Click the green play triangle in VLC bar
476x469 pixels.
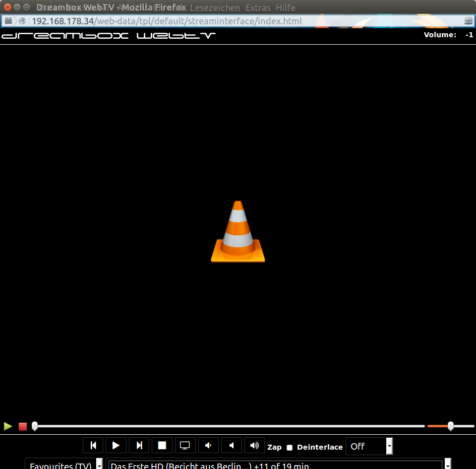(8, 426)
